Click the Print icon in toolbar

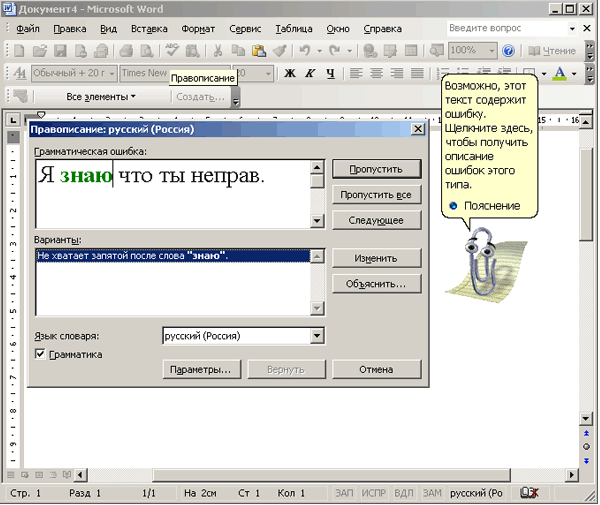(126, 50)
